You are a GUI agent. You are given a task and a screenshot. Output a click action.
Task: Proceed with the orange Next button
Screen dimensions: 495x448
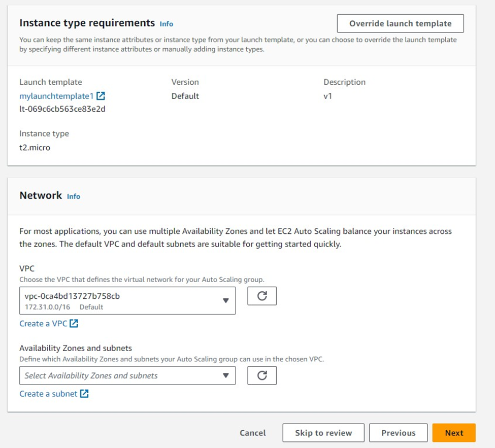point(454,433)
